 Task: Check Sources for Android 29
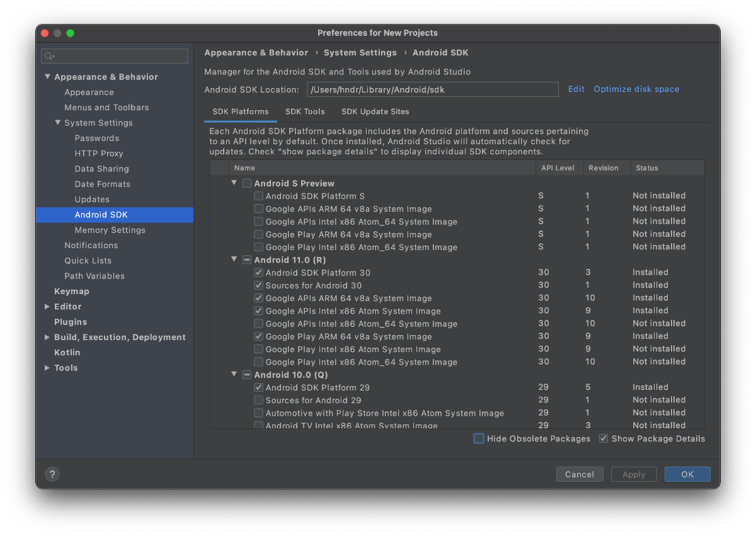point(258,400)
